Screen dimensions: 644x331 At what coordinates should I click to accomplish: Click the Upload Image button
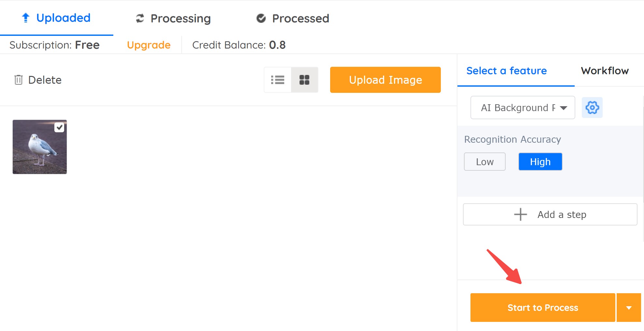pyautogui.click(x=385, y=80)
